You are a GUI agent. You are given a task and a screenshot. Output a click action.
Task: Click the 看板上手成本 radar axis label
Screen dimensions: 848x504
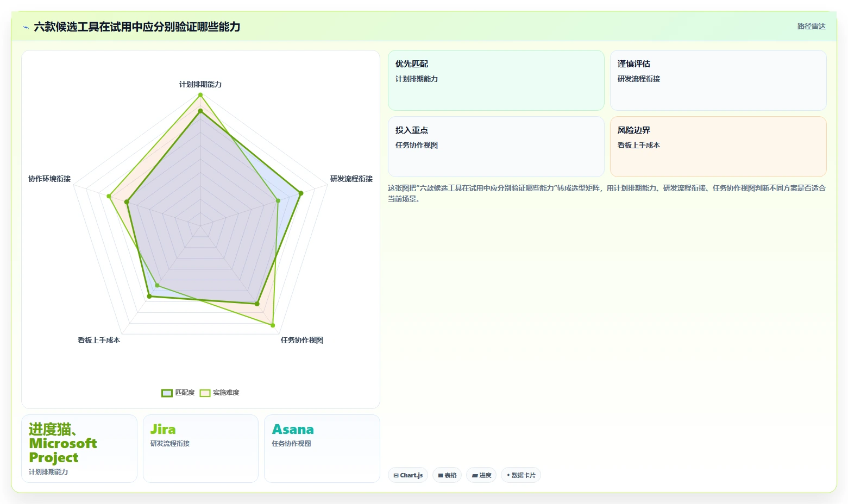99,340
